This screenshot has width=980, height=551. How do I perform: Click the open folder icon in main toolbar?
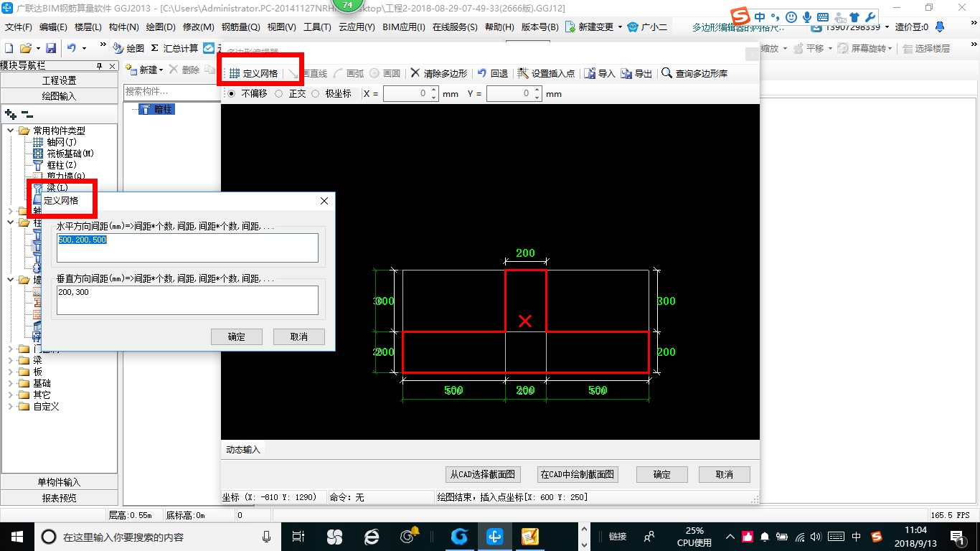[x=25, y=48]
